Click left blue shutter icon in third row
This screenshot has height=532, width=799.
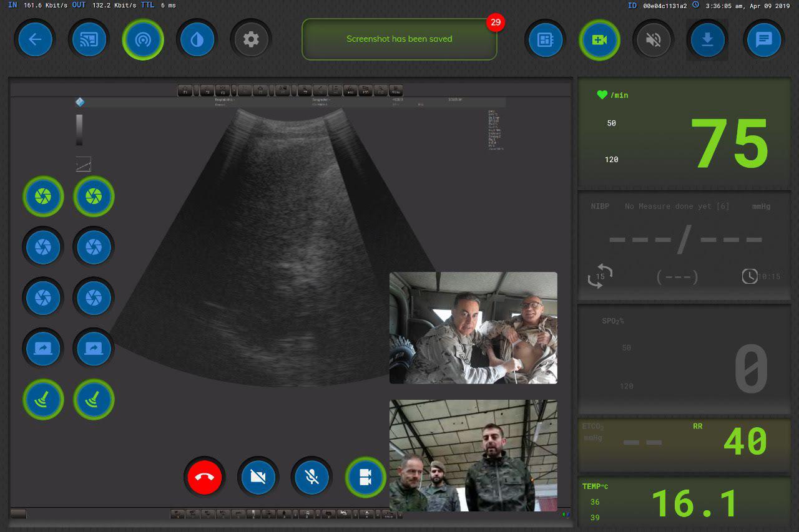click(x=43, y=297)
